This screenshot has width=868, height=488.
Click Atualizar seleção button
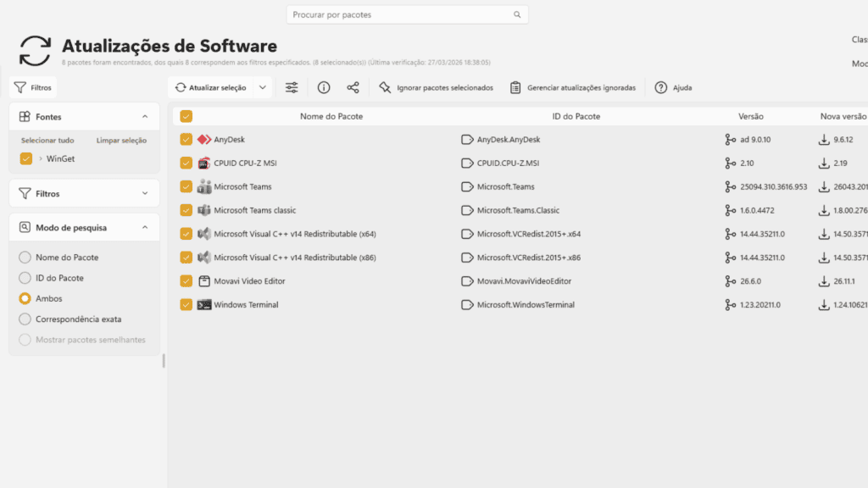tap(211, 87)
